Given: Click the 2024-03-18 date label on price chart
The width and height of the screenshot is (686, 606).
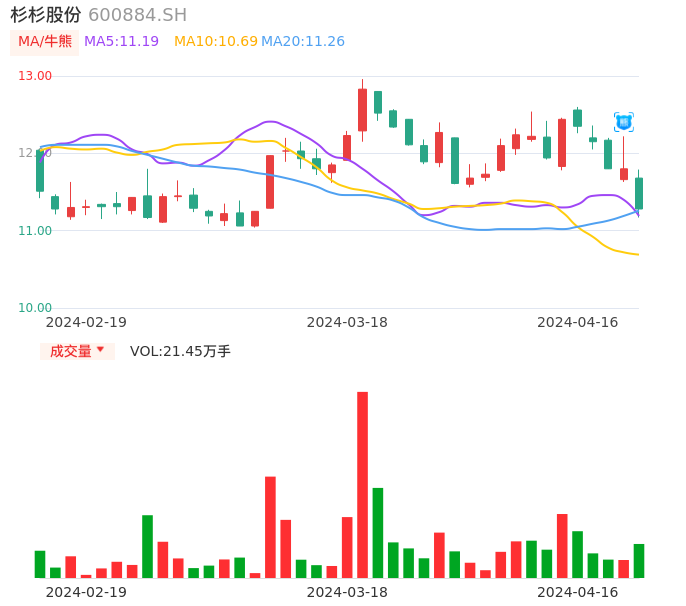Looking at the screenshot, I should pyautogui.click(x=347, y=322).
